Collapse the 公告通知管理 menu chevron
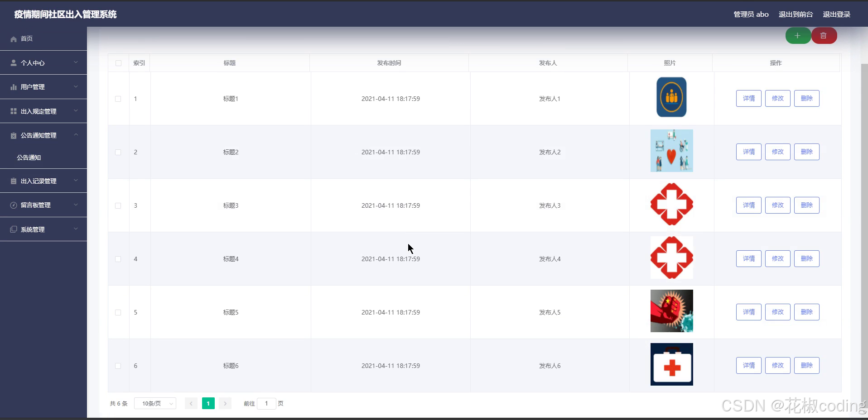 point(76,135)
